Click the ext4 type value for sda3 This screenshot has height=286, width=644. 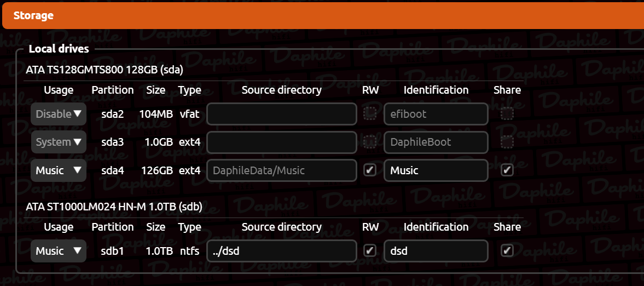190,142
